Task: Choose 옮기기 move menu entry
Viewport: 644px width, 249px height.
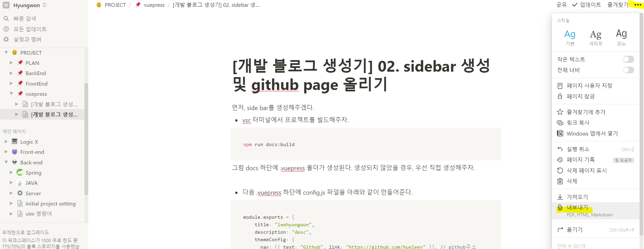Action: 596,230
